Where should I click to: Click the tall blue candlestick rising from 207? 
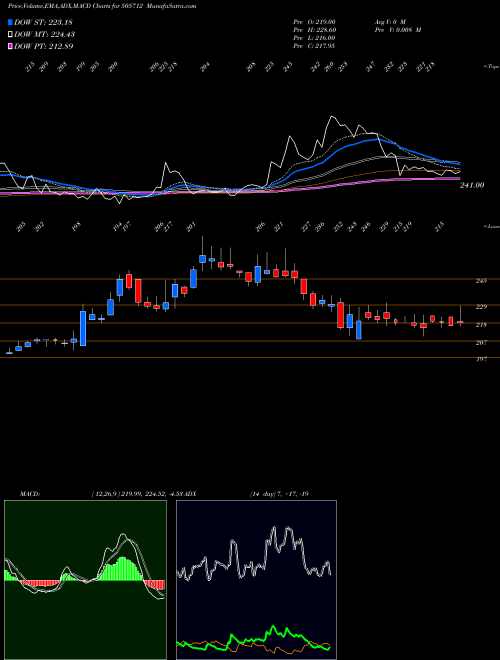pos(83,328)
